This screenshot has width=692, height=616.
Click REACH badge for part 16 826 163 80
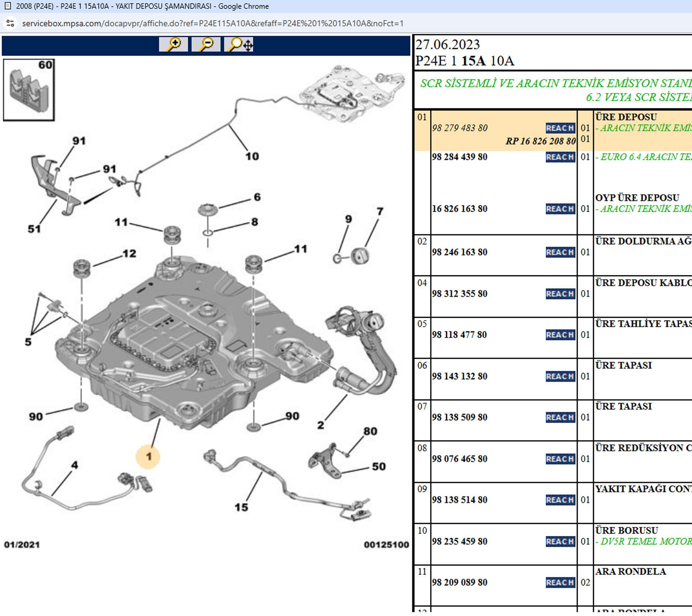pos(560,209)
